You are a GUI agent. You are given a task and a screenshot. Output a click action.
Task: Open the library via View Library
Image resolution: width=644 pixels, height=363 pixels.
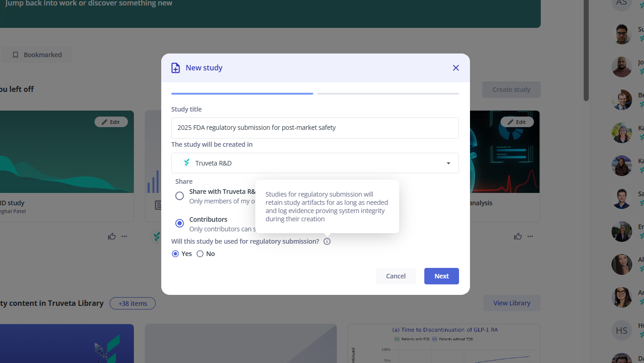click(x=512, y=303)
